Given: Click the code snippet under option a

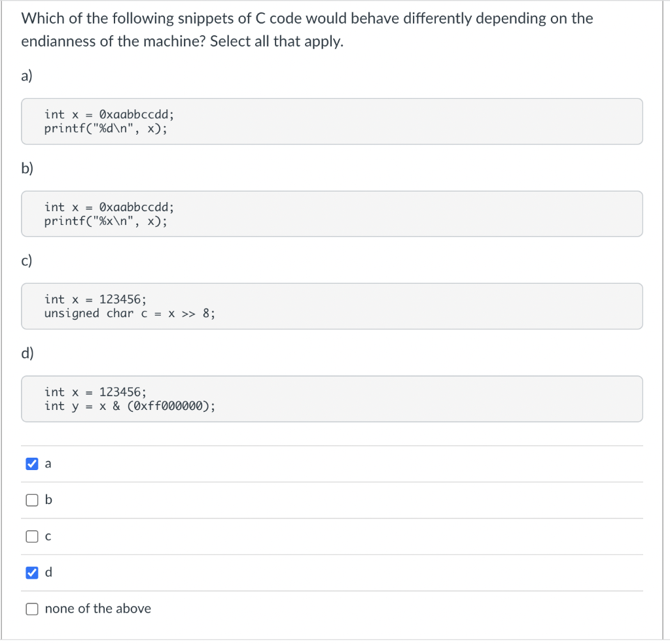Looking at the screenshot, I should (332, 121).
